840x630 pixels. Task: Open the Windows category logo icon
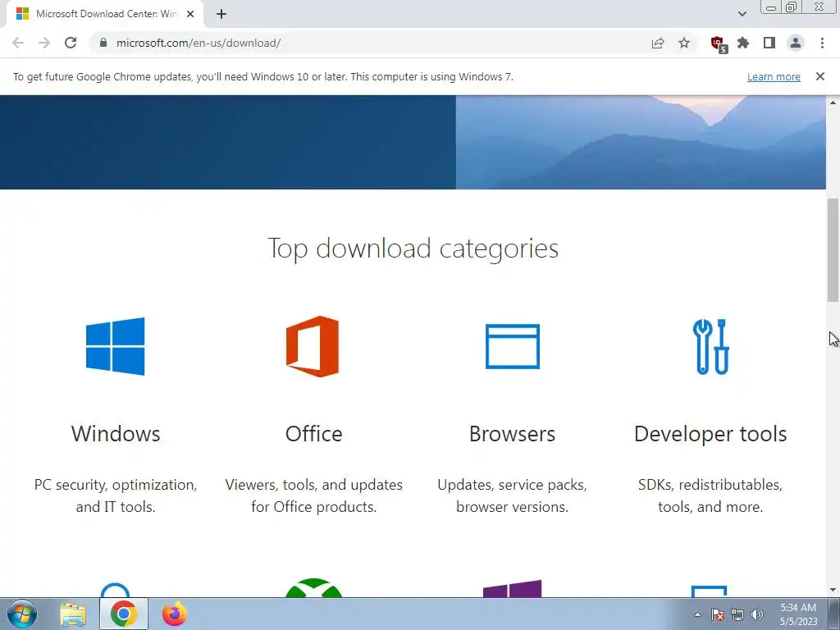pyautogui.click(x=115, y=346)
